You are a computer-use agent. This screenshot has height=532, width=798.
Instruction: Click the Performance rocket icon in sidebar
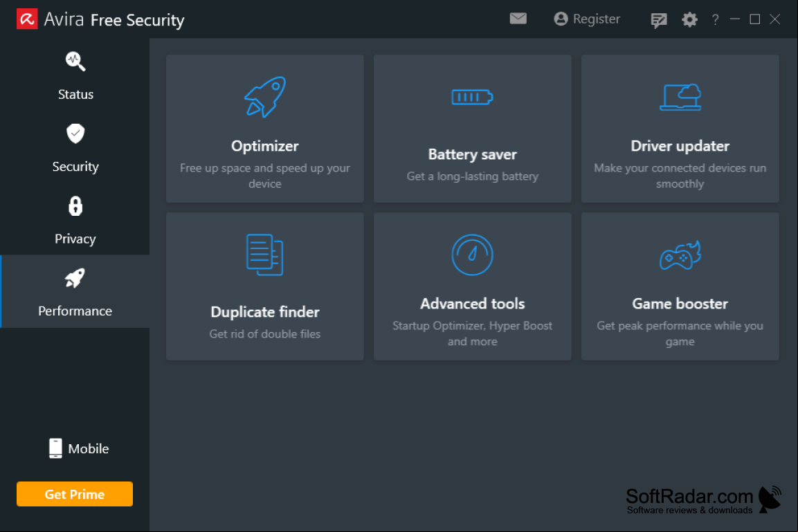tap(75, 278)
